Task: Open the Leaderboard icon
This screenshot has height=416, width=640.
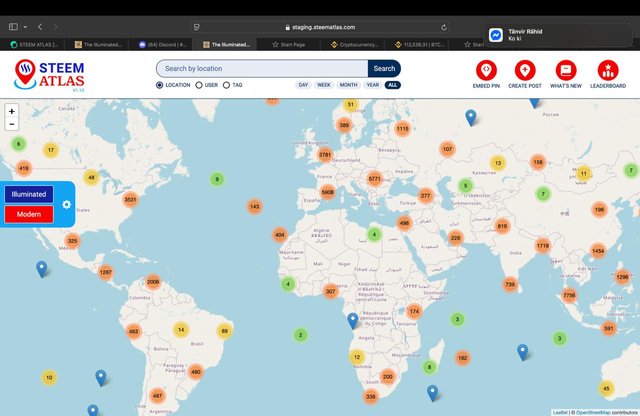Action: point(608,70)
